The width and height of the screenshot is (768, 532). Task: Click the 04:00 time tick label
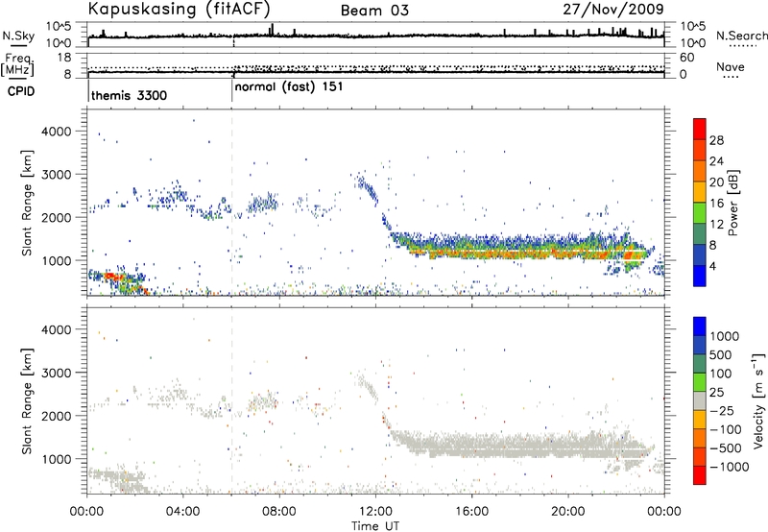tap(183, 512)
